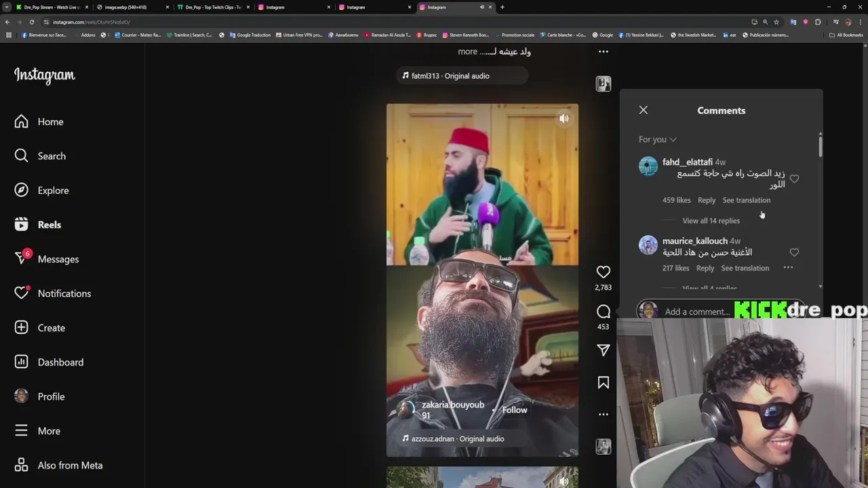
Task: Open Also from Meta
Action: click(x=58, y=466)
